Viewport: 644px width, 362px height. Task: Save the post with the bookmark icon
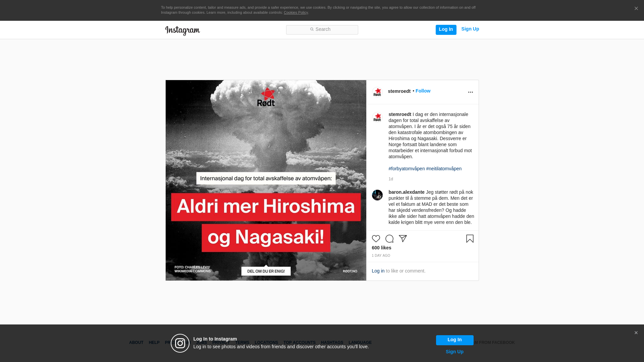tap(470, 239)
